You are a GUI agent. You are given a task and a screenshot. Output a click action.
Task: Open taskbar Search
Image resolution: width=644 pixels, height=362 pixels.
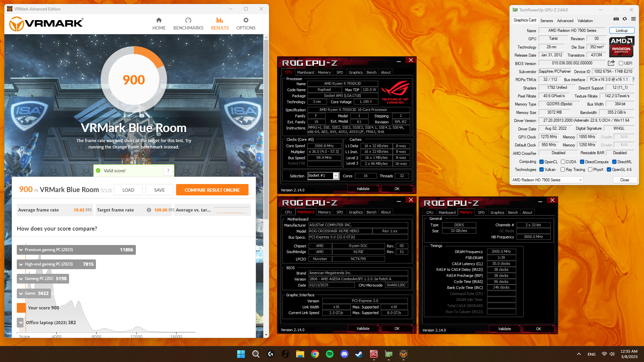(x=256, y=354)
